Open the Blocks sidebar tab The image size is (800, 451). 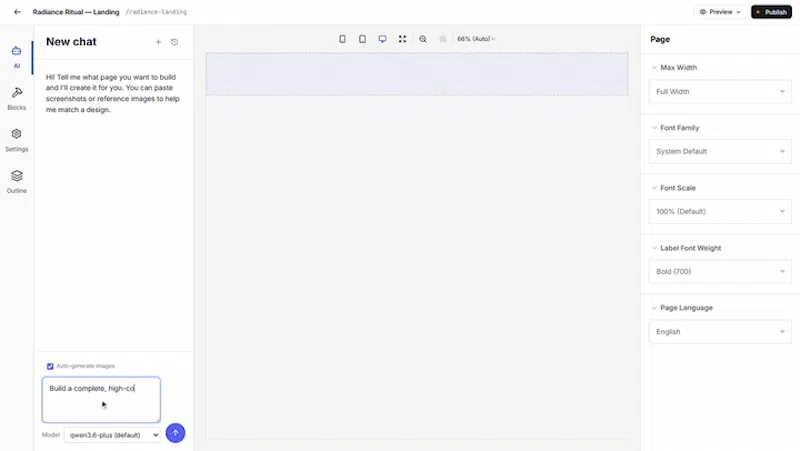16,98
